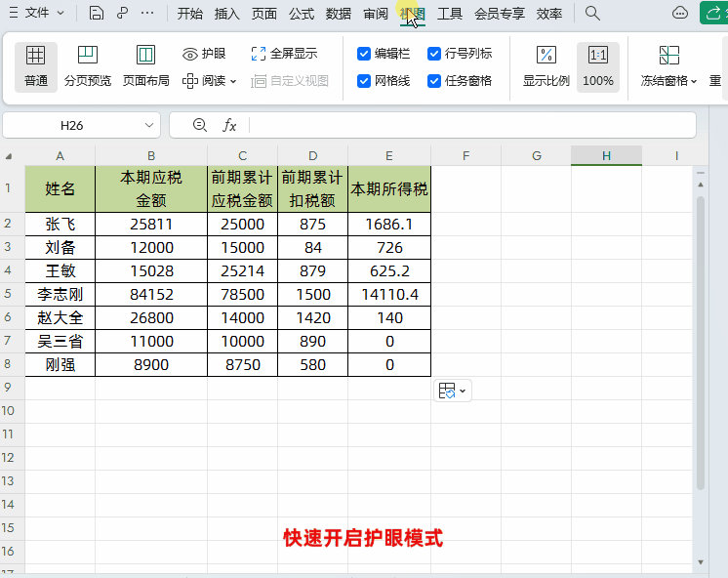
Task: Click 自定义视图 custom views
Action: pyautogui.click(x=290, y=81)
